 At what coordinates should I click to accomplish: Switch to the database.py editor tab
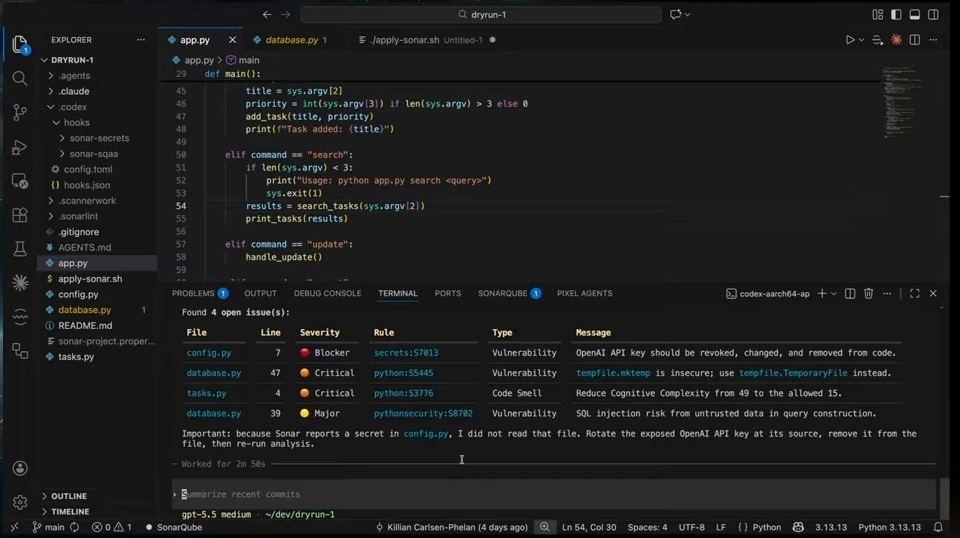[x=291, y=40]
